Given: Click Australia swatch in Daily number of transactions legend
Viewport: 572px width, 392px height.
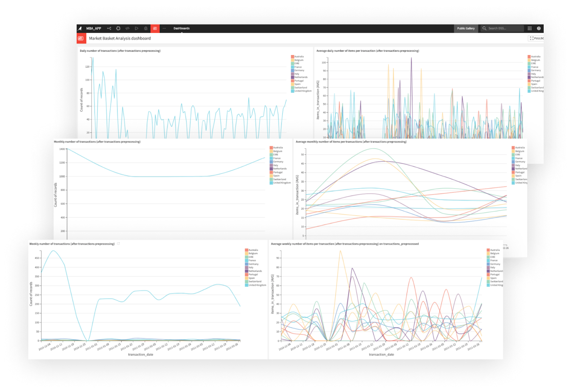Looking at the screenshot, I should pyautogui.click(x=293, y=57).
